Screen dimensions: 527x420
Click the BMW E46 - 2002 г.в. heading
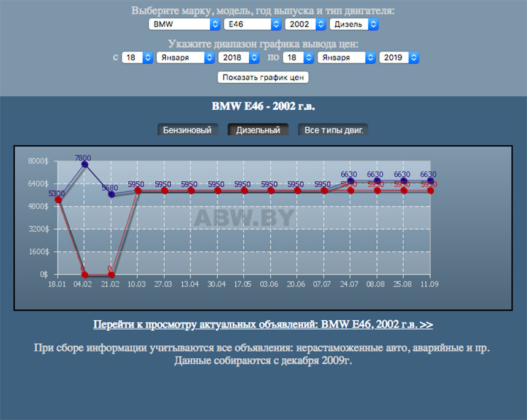263,106
